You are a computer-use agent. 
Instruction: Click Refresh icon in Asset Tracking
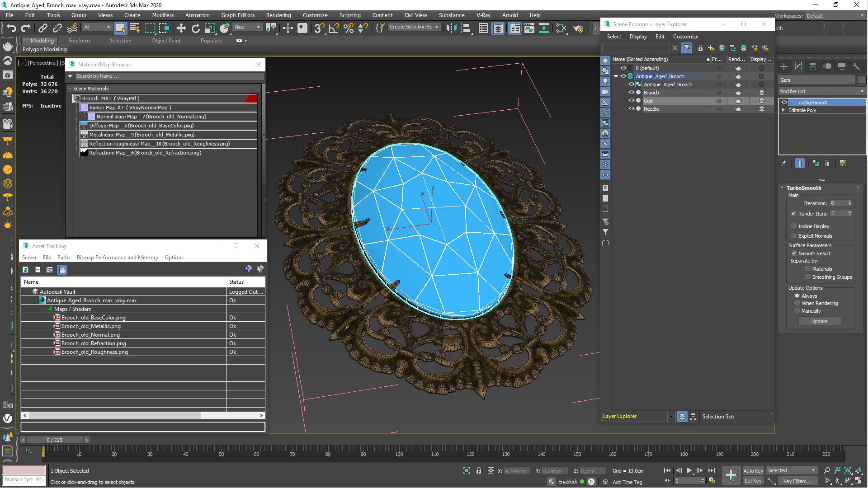coord(26,270)
